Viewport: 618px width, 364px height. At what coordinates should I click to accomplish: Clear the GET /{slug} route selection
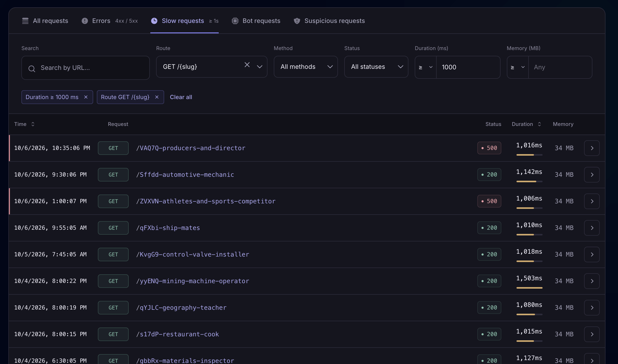tap(247, 65)
